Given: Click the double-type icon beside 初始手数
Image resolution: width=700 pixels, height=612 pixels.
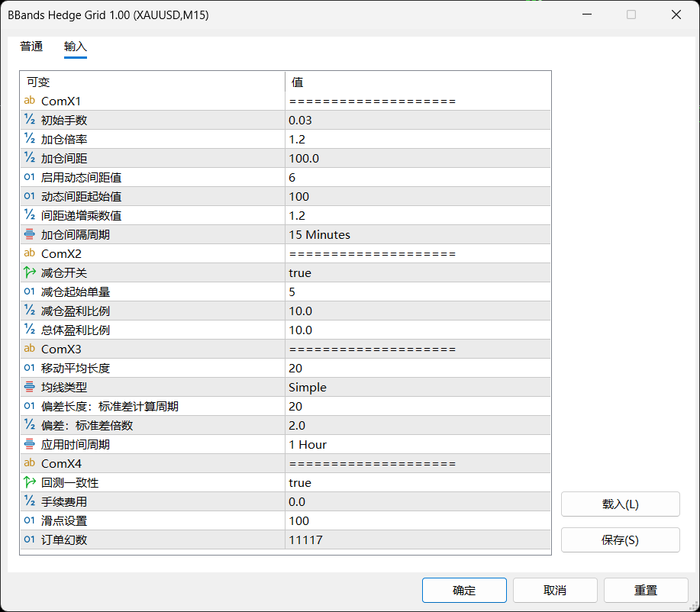Looking at the screenshot, I should (30, 120).
